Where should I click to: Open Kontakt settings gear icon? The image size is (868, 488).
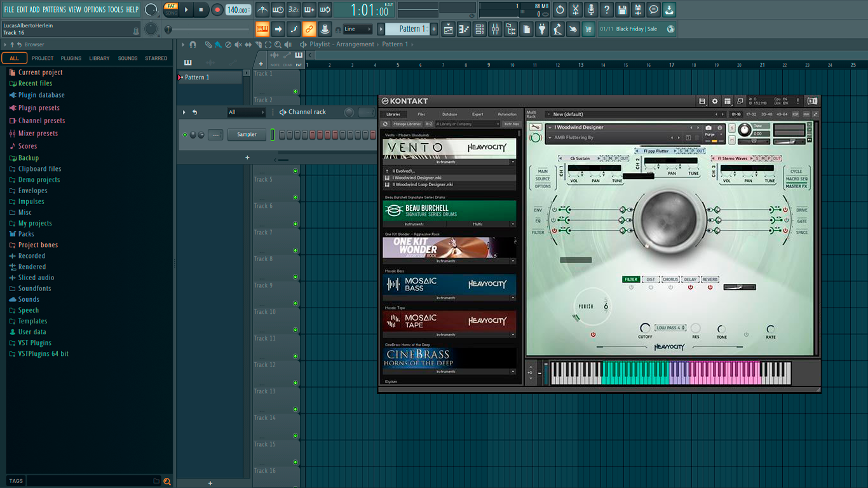[715, 101]
